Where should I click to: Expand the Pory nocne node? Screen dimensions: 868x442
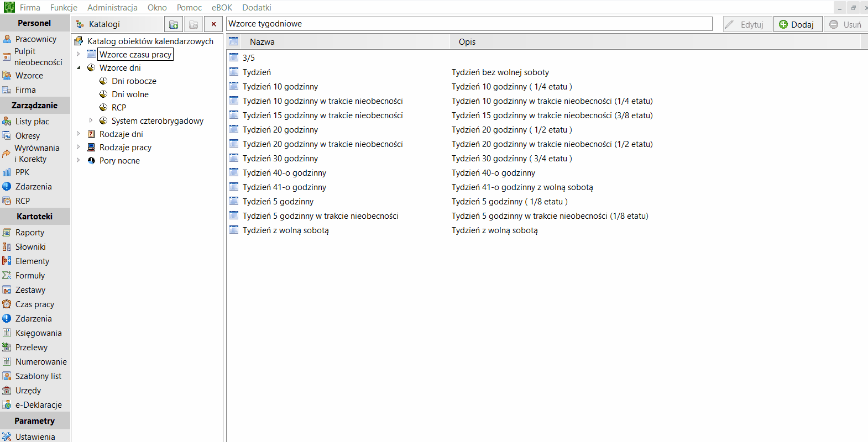click(x=78, y=160)
